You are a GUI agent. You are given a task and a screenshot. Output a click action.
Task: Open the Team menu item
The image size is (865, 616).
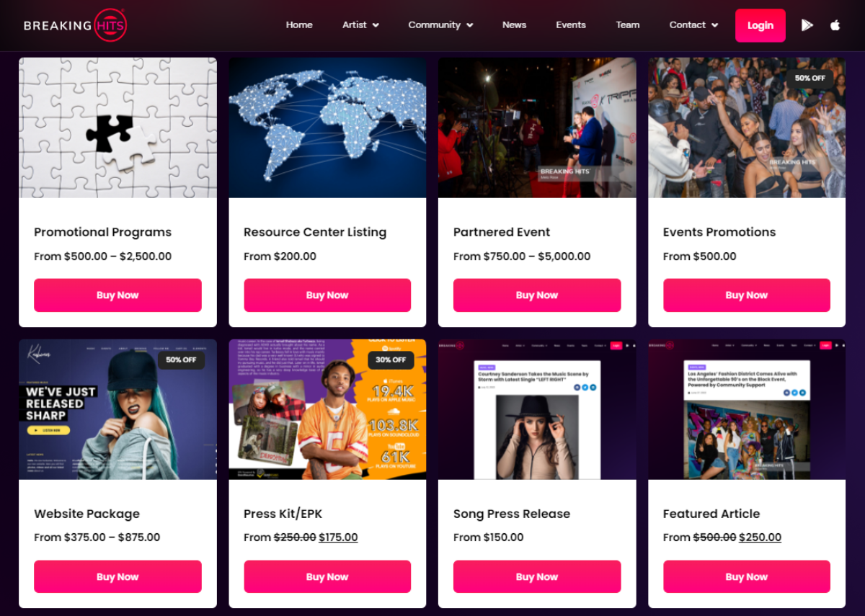pyautogui.click(x=627, y=24)
